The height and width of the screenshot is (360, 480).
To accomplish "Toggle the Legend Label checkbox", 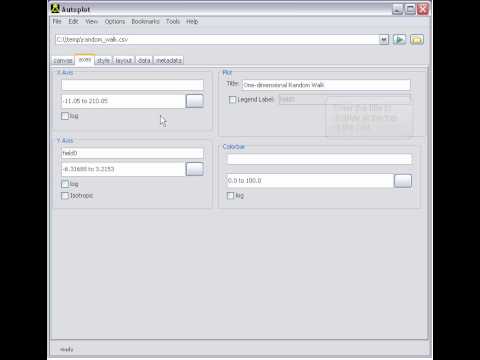I will click(232, 100).
